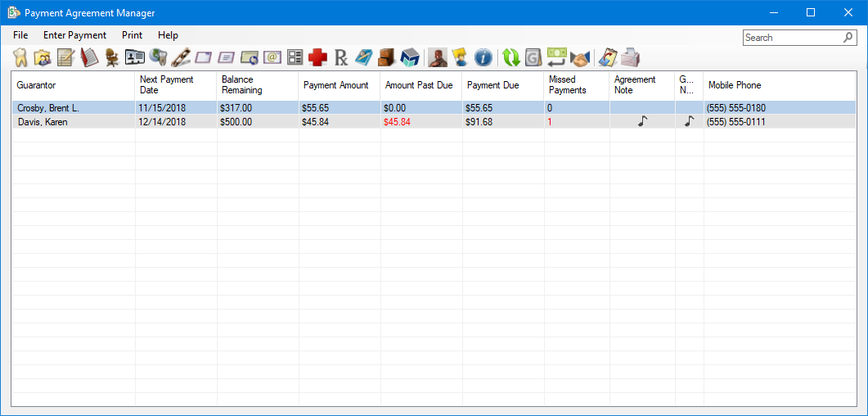Image resolution: width=868 pixels, height=416 pixels.
Task: Open the red book ledger icon
Action: (88, 58)
